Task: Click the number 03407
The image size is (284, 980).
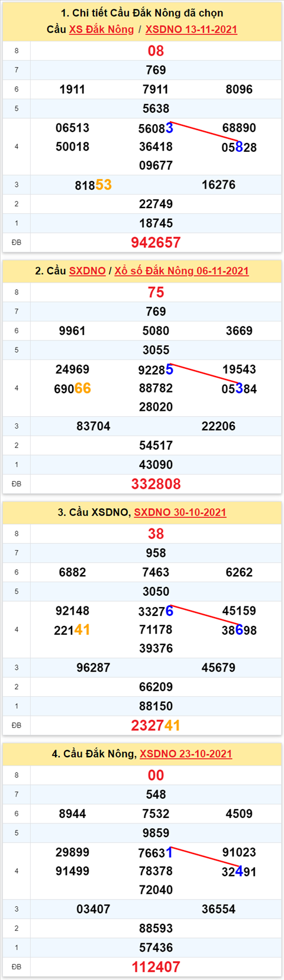Action: tap(93, 909)
